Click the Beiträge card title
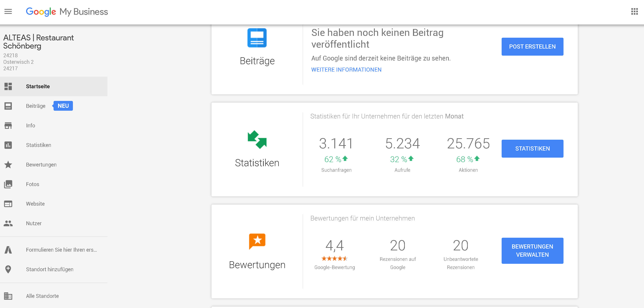This screenshot has height=308, width=644. [257, 61]
